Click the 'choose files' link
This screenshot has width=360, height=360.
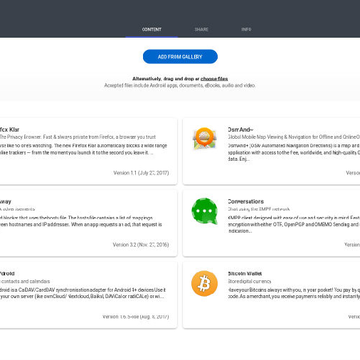point(214,79)
